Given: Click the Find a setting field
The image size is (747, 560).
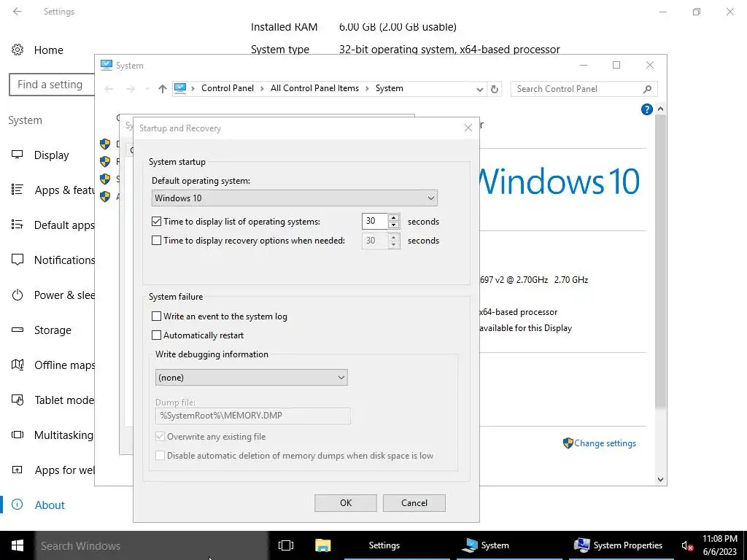Looking at the screenshot, I should [52, 85].
